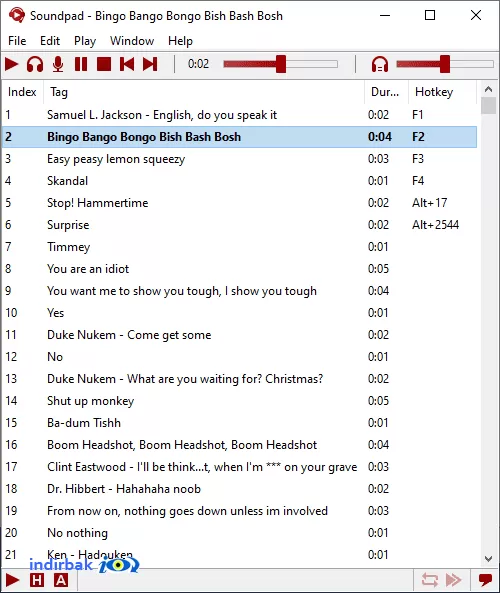The image size is (500, 593).
Task: Select the 'Skandal' sound
Action: [x=239, y=180]
